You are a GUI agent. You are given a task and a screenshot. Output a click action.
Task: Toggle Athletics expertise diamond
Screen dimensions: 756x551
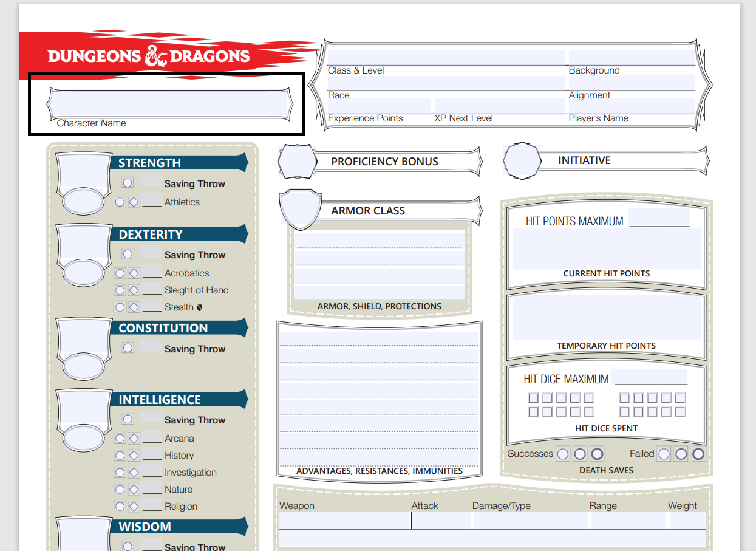134,202
